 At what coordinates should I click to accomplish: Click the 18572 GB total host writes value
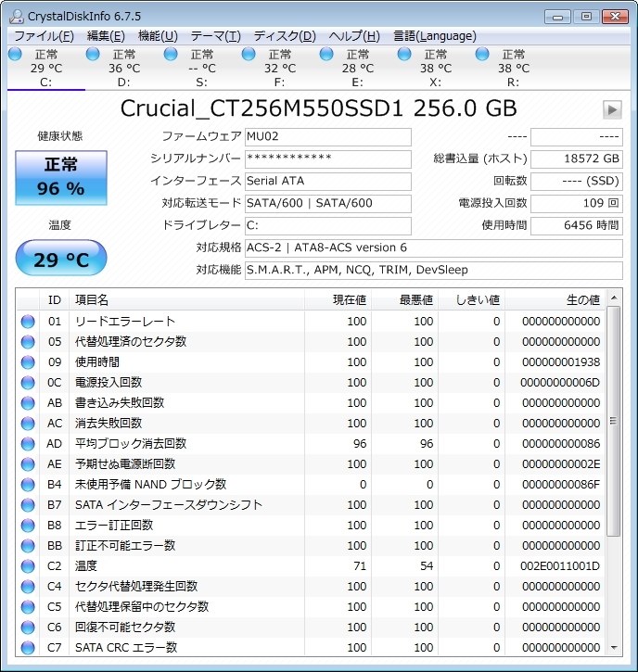[x=576, y=159]
